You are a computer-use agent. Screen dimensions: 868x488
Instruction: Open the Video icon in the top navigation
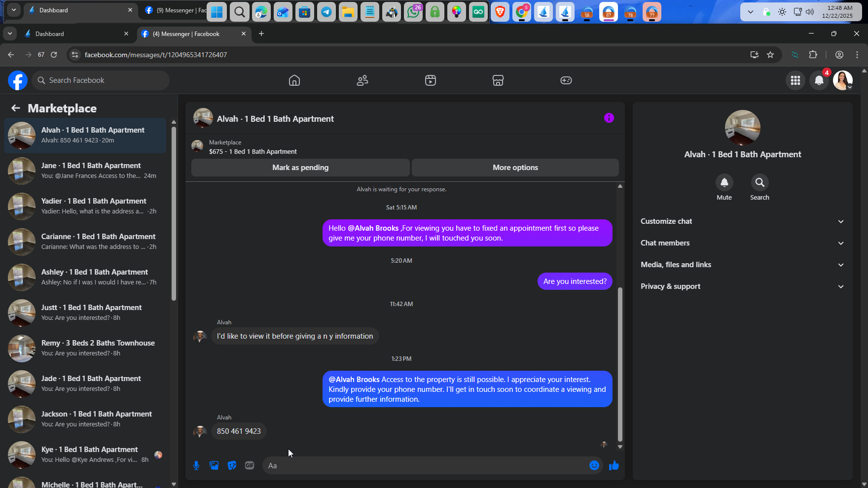pyautogui.click(x=431, y=80)
